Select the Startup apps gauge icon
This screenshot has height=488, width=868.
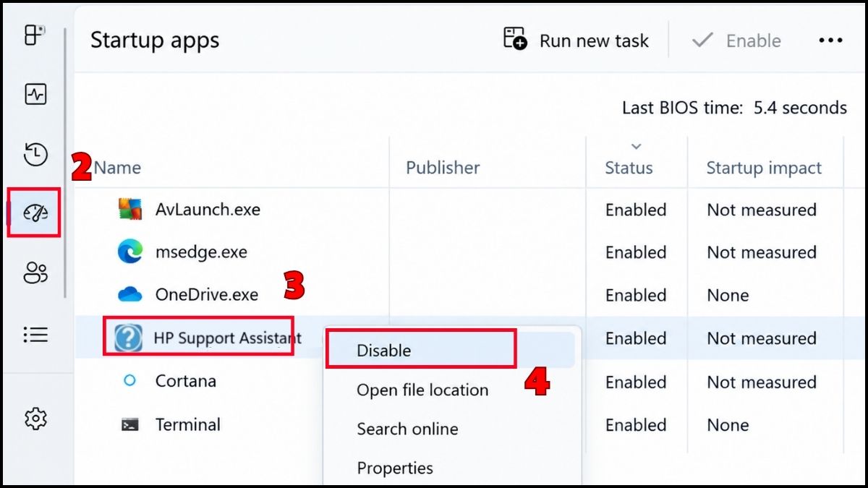35,213
